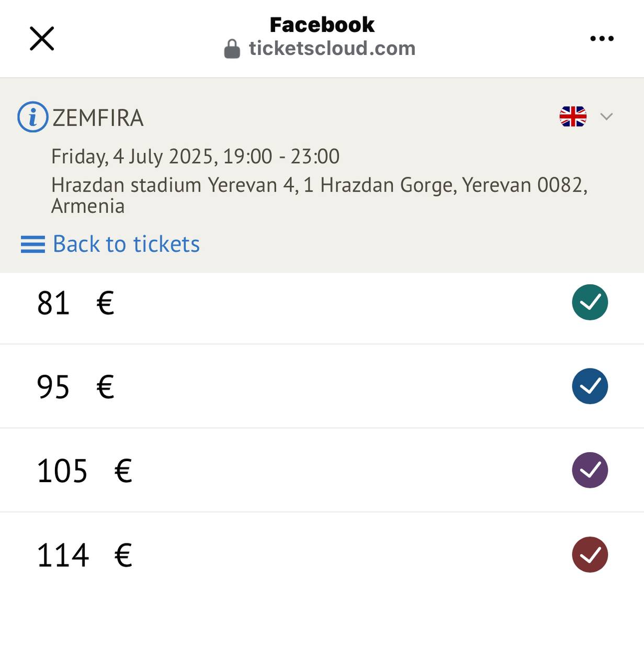The width and height of the screenshot is (644, 670).
Task: Tap the Friday, 4 July 2025 date line
Action: (195, 157)
